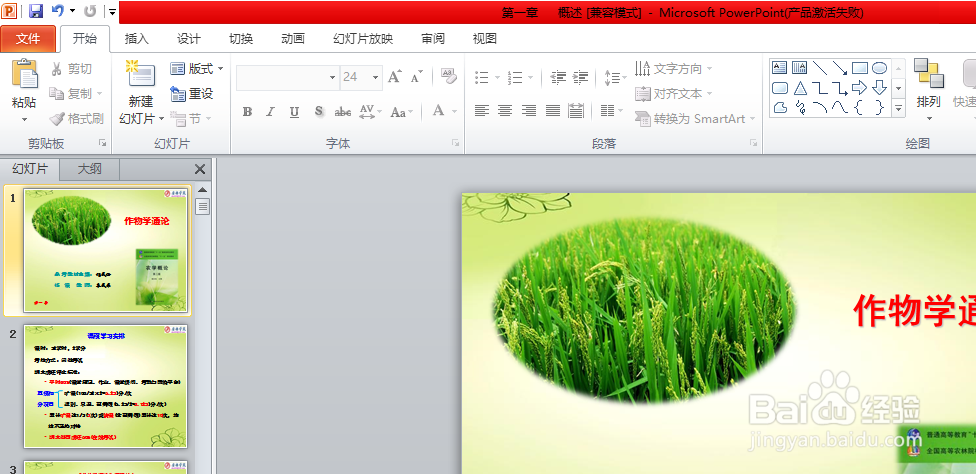Toggle strikethrough abc button
Image resolution: width=976 pixels, height=474 pixels.
pyautogui.click(x=343, y=112)
